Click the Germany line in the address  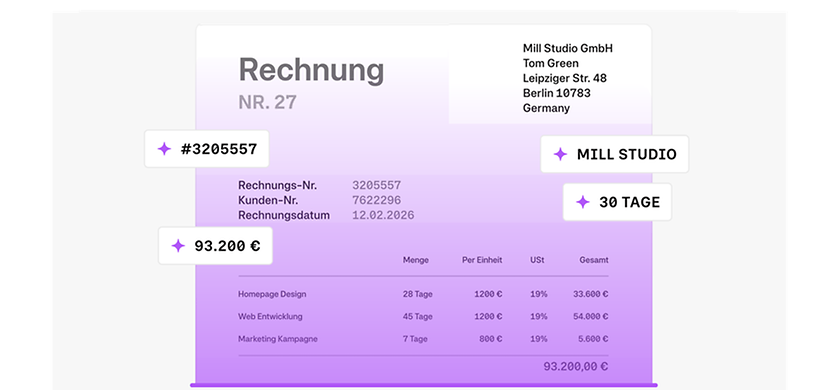[x=546, y=108]
